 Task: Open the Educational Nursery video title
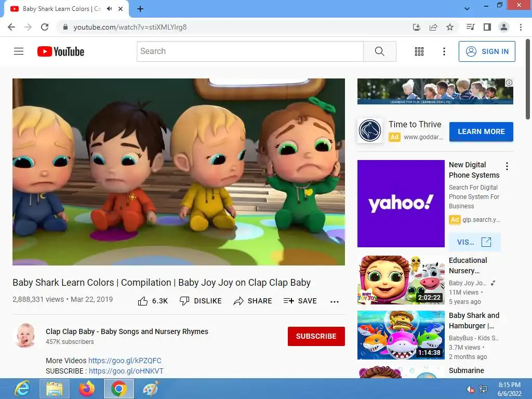coord(468,265)
